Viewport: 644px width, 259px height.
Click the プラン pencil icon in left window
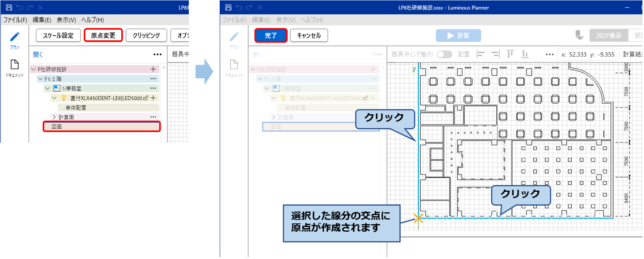click(x=15, y=37)
